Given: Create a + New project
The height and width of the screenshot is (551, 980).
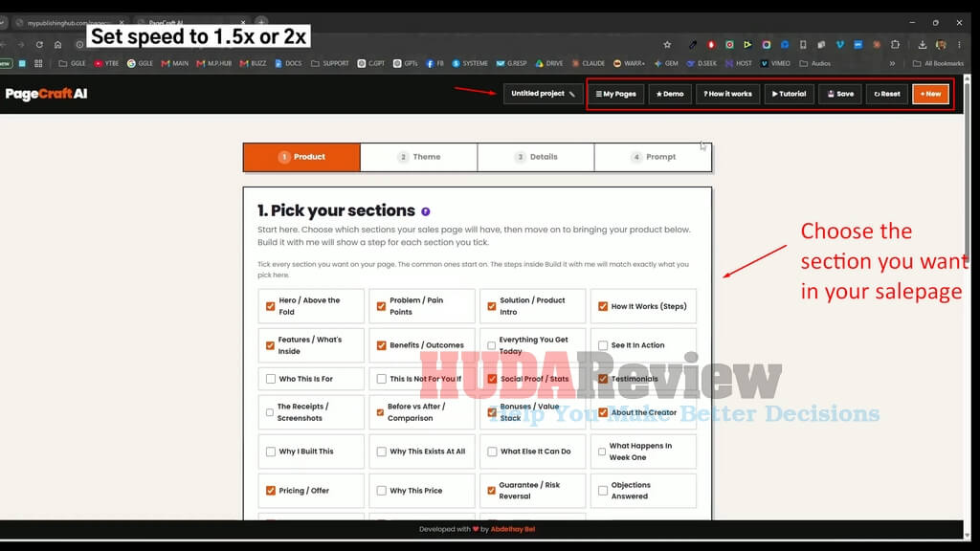Looking at the screenshot, I should click(x=930, y=95).
